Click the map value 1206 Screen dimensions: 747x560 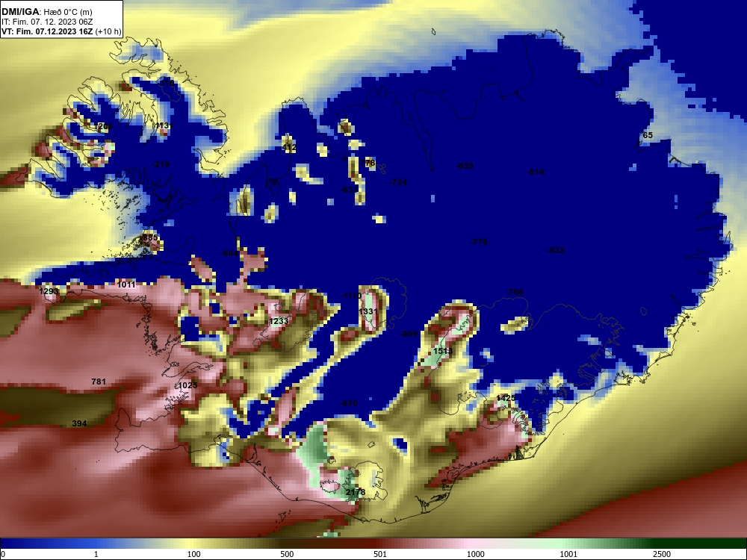click(103, 126)
